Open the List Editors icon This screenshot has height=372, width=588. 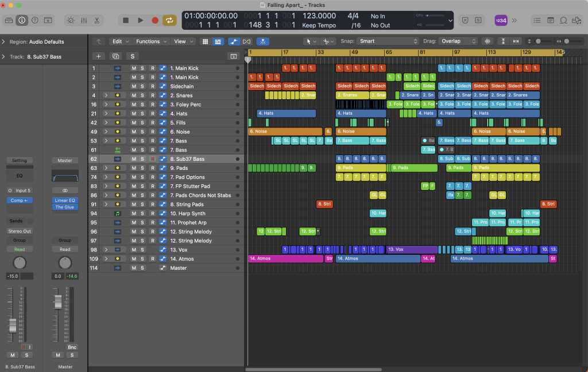537,20
